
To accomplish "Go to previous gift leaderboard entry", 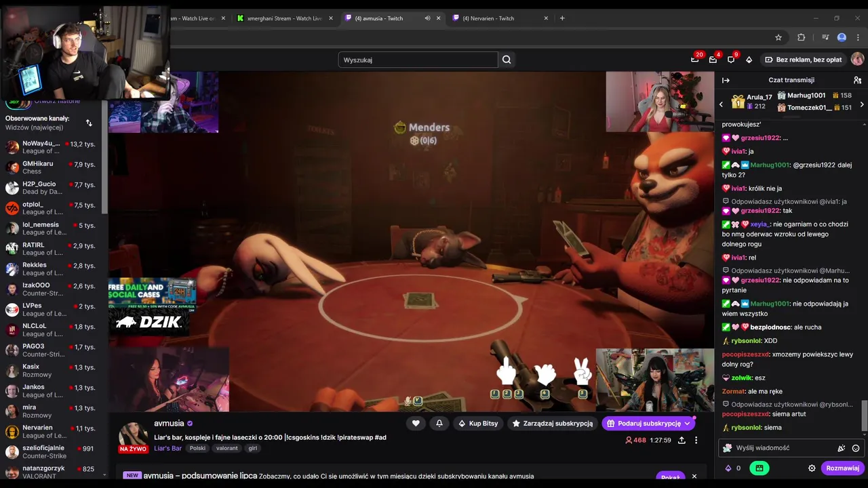I will (x=721, y=104).
